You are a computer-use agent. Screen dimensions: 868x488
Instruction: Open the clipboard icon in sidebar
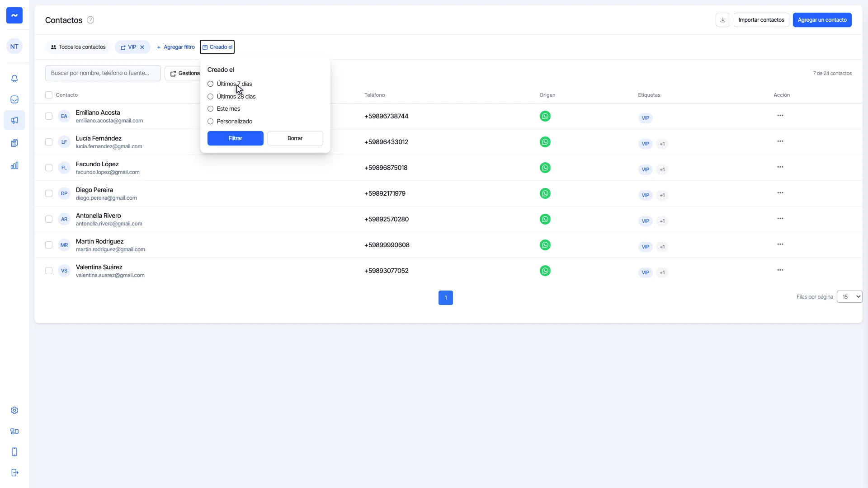point(14,143)
